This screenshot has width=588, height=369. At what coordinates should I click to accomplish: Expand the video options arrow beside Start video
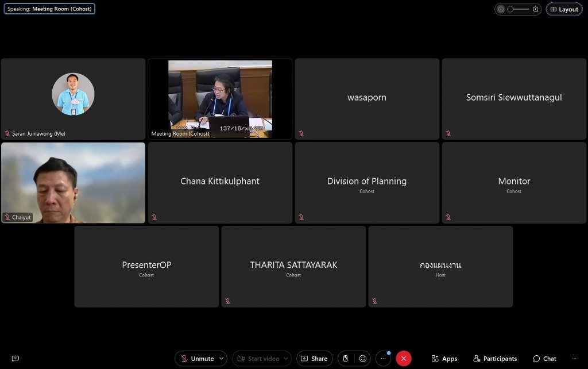pos(286,359)
